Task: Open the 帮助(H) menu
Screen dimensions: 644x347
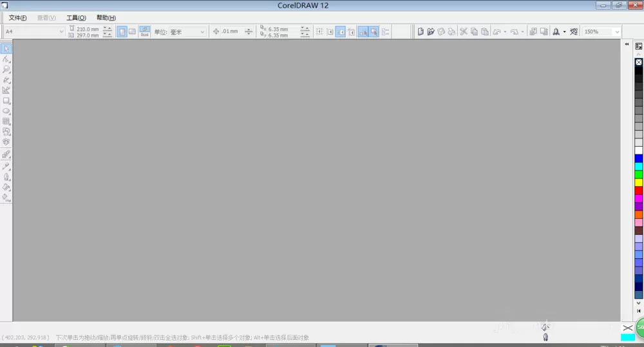Action: click(x=106, y=17)
